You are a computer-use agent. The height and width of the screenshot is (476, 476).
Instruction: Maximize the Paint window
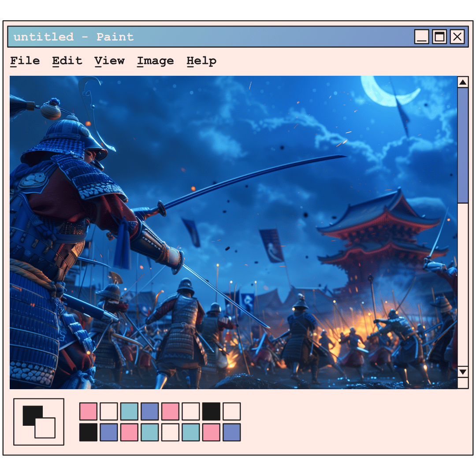point(439,37)
